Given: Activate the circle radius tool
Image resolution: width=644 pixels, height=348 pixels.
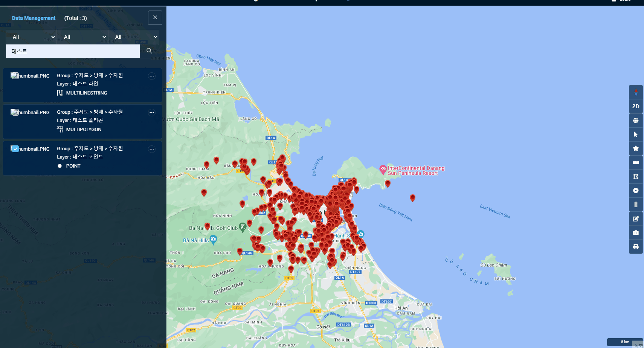Looking at the screenshot, I should (636, 191).
